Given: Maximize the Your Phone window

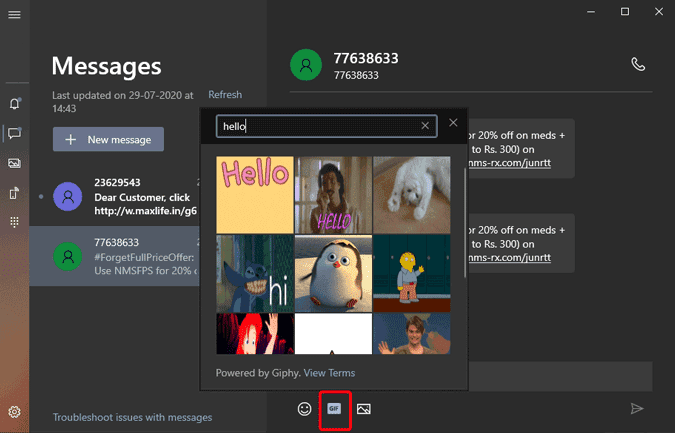Looking at the screenshot, I should 625,12.
